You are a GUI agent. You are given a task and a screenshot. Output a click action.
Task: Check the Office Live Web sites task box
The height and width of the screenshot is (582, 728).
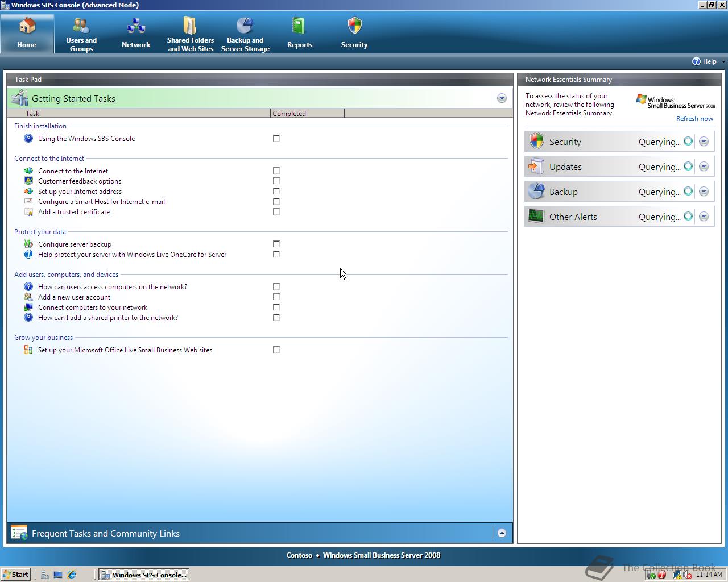(276, 350)
